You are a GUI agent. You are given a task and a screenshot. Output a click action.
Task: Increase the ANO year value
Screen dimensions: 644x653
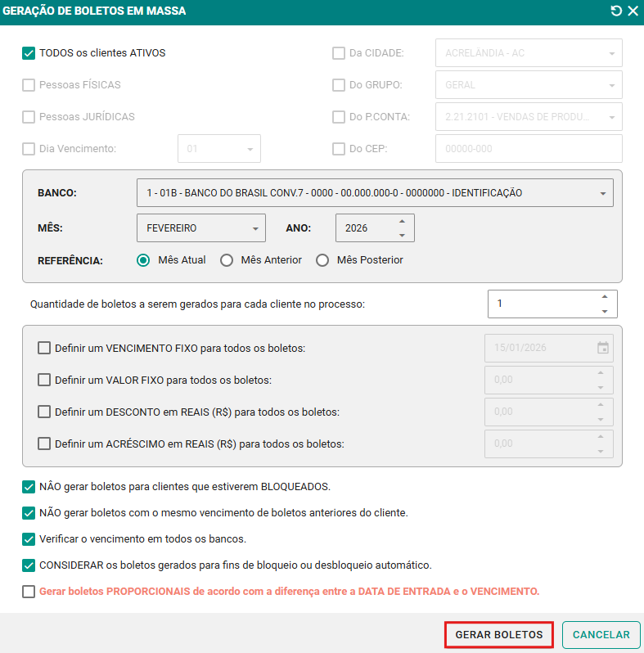pyautogui.click(x=402, y=221)
